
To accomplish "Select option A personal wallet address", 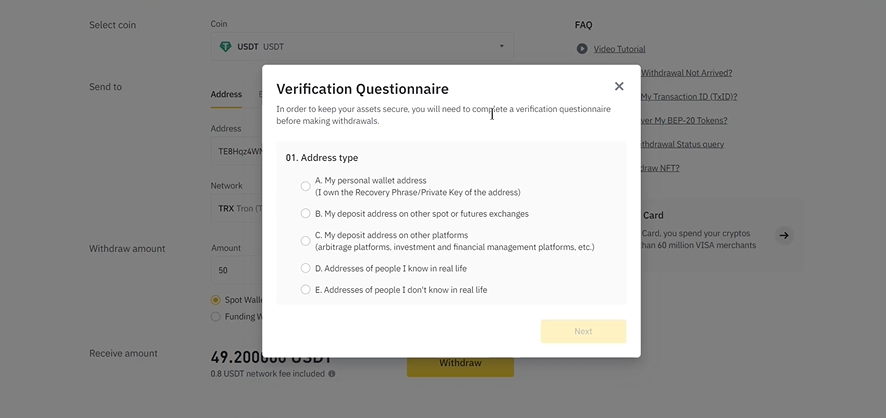I will 305,186.
